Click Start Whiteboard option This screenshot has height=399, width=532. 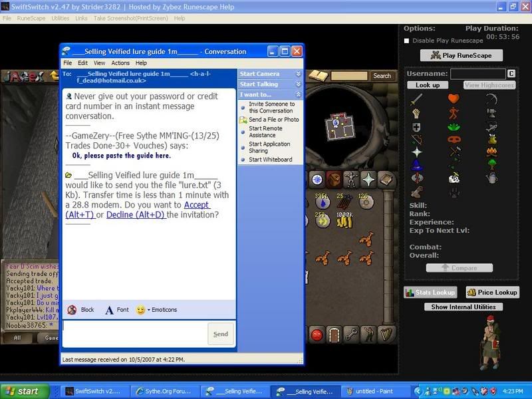click(271, 160)
